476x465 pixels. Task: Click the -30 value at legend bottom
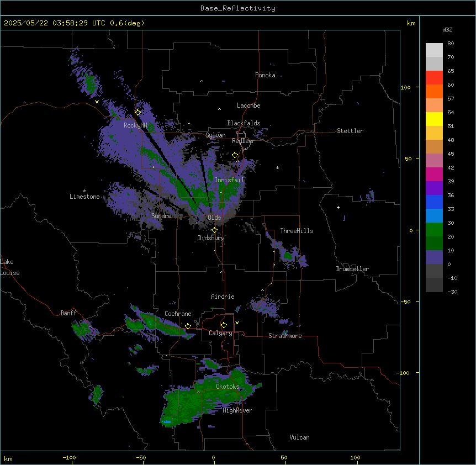point(452,292)
